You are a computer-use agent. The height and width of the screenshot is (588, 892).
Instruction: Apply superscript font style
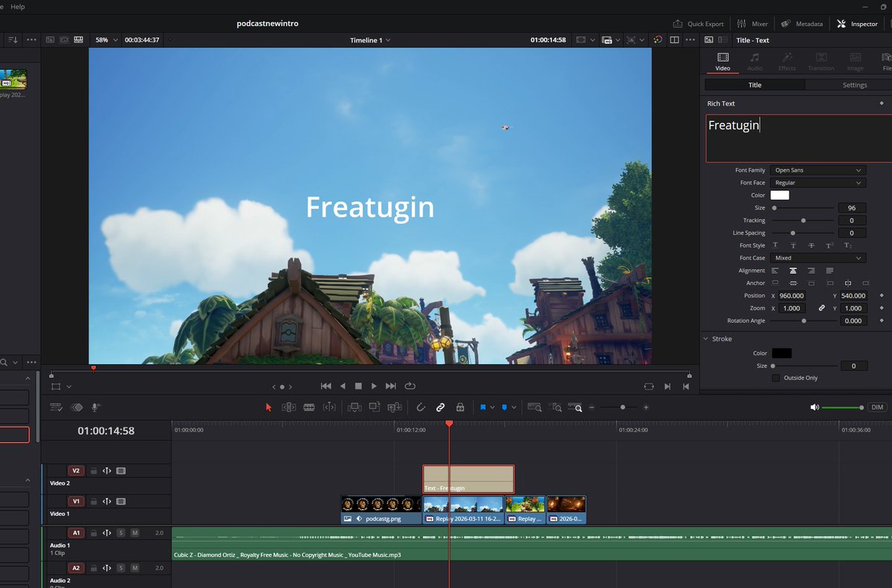pos(830,245)
